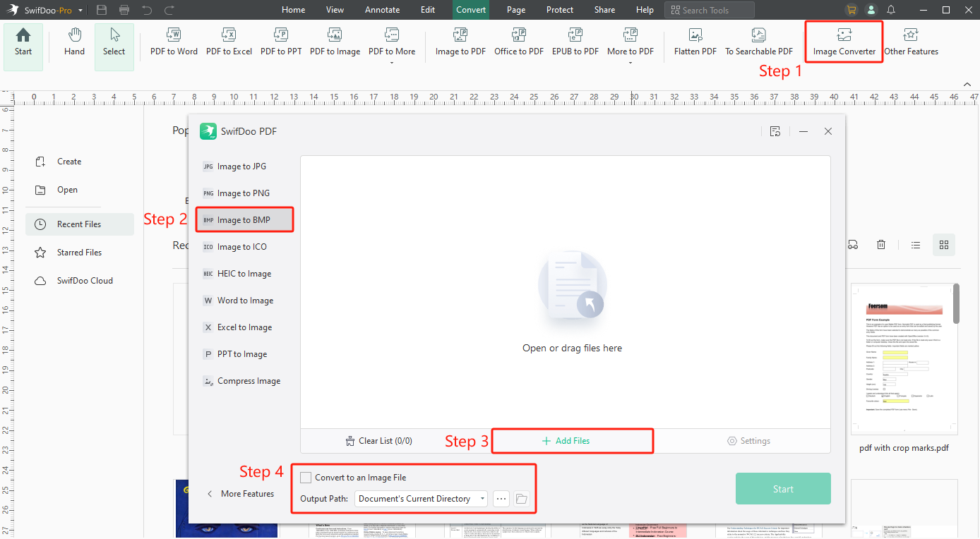Switch to the Page tab

coord(515,10)
